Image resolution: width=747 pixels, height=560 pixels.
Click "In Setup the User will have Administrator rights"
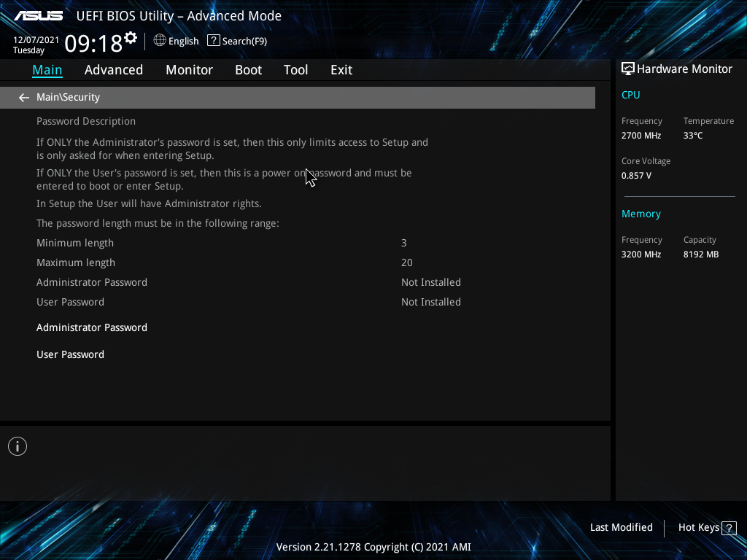tap(149, 204)
